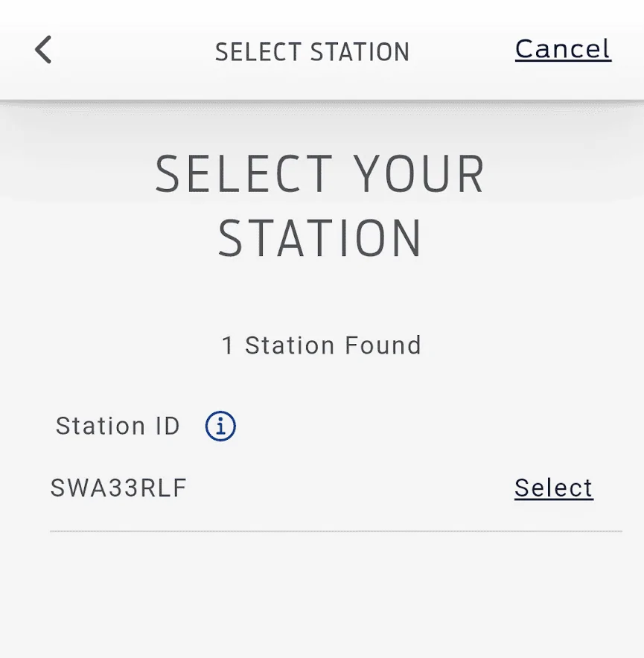Viewport: 644px width, 658px height.
Task: Click the word "STATION" in top header bar
Action: click(x=360, y=52)
